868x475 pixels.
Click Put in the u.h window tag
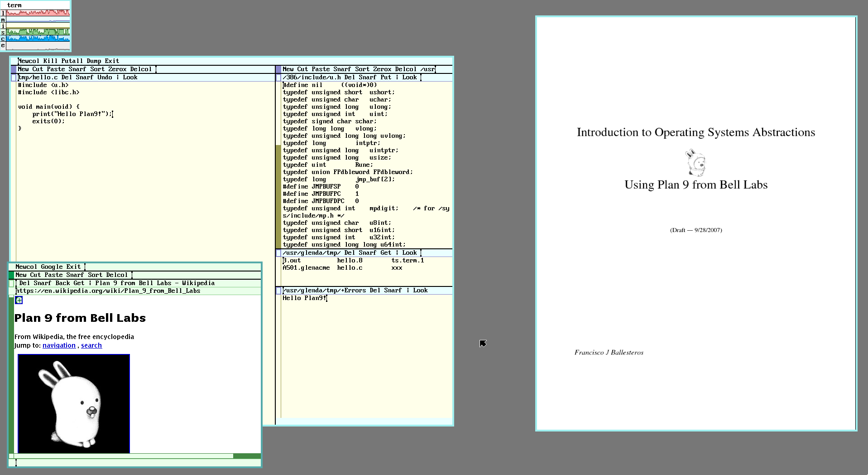point(386,78)
